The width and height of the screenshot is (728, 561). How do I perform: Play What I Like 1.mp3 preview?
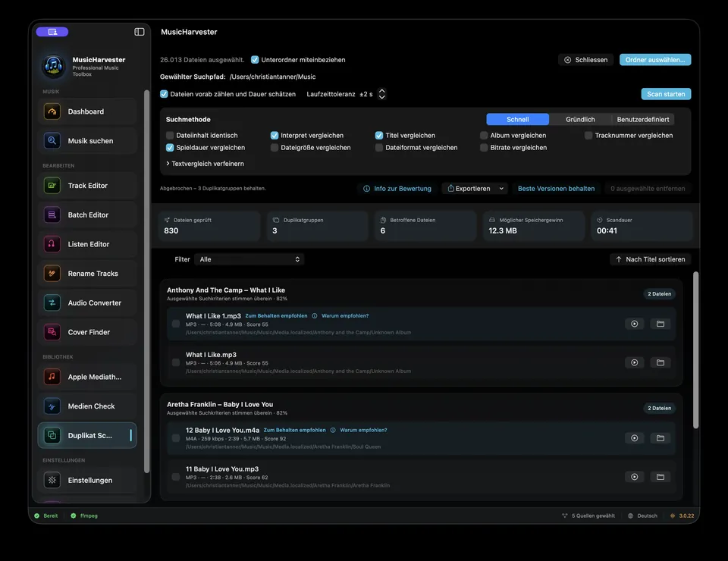click(x=634, y=324)
